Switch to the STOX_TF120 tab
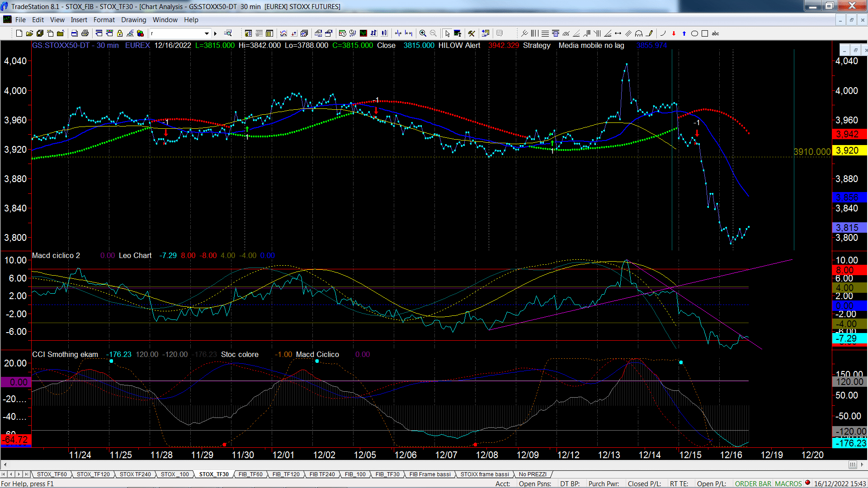Viewport: 868px width, 488px height. [x=93, y=474]
